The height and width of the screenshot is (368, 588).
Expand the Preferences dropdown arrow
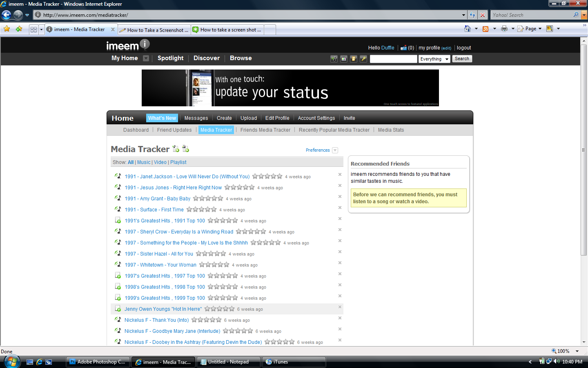[x=335, y=150]
